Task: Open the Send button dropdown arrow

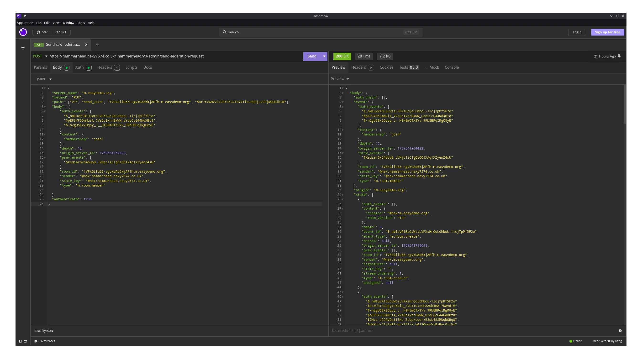Action: [324, 56]
